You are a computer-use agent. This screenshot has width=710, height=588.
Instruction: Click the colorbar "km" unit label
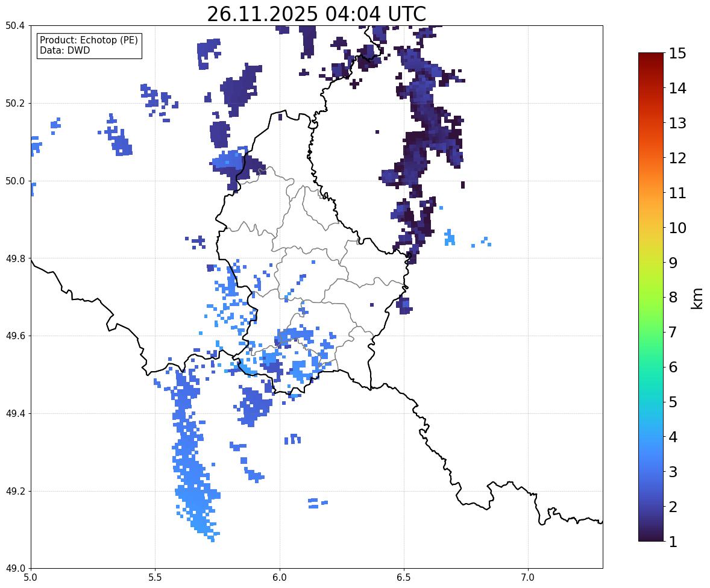point(697,298)
